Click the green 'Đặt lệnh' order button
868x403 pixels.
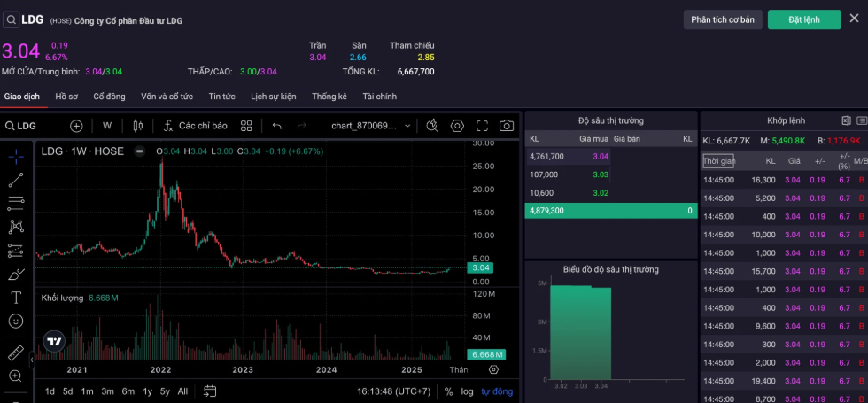804,19
